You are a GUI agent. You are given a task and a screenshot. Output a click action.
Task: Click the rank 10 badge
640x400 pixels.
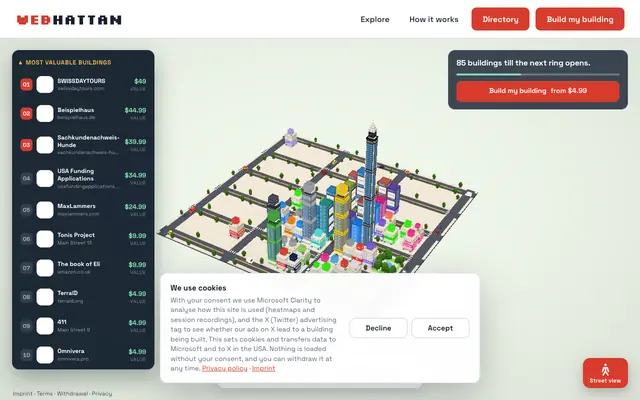coord(27,355)
